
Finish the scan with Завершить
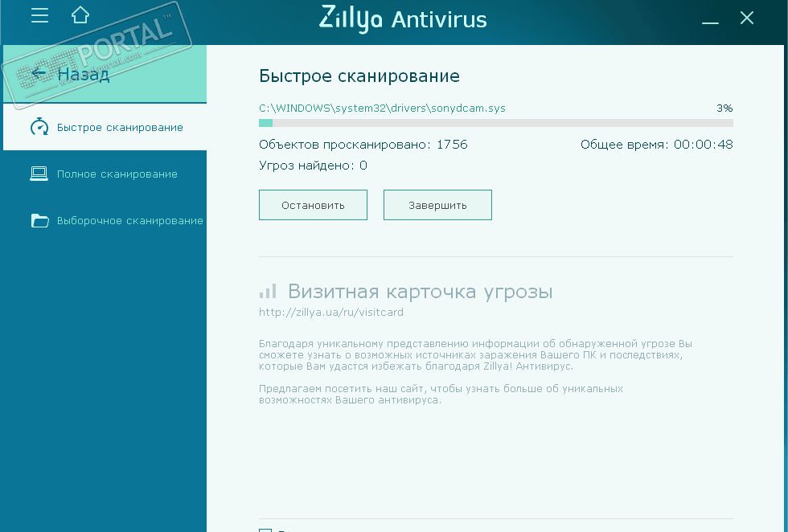tap(437, 205)
